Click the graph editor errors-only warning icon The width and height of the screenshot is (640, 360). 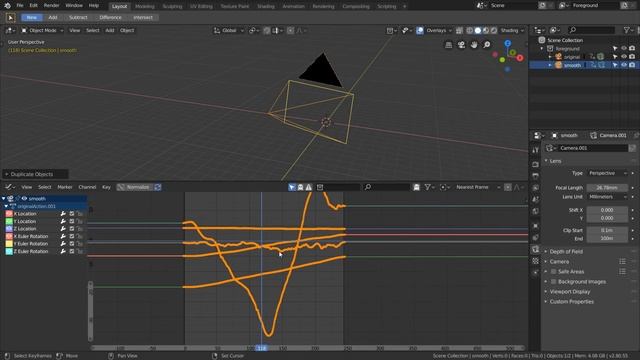(x=309, y=187)
